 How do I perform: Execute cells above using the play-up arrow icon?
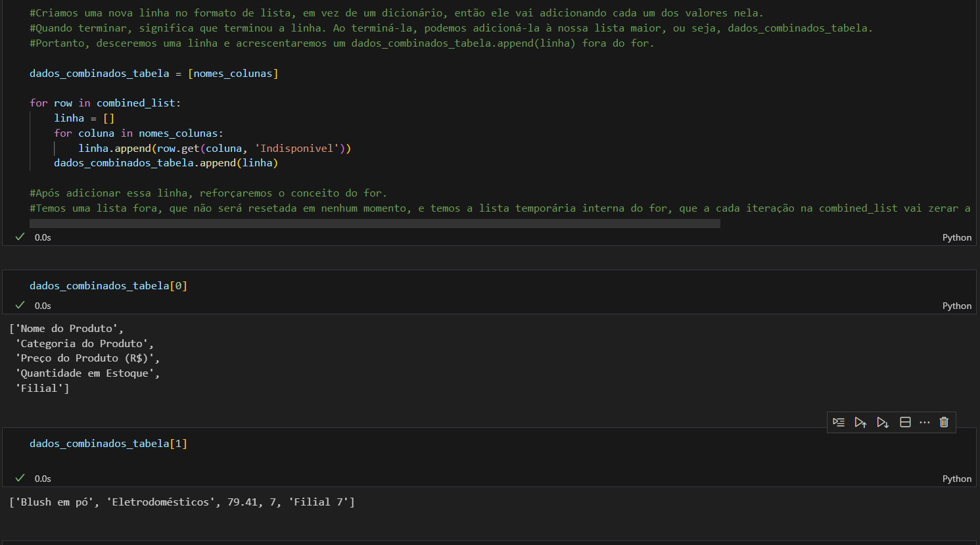point(860,422)
